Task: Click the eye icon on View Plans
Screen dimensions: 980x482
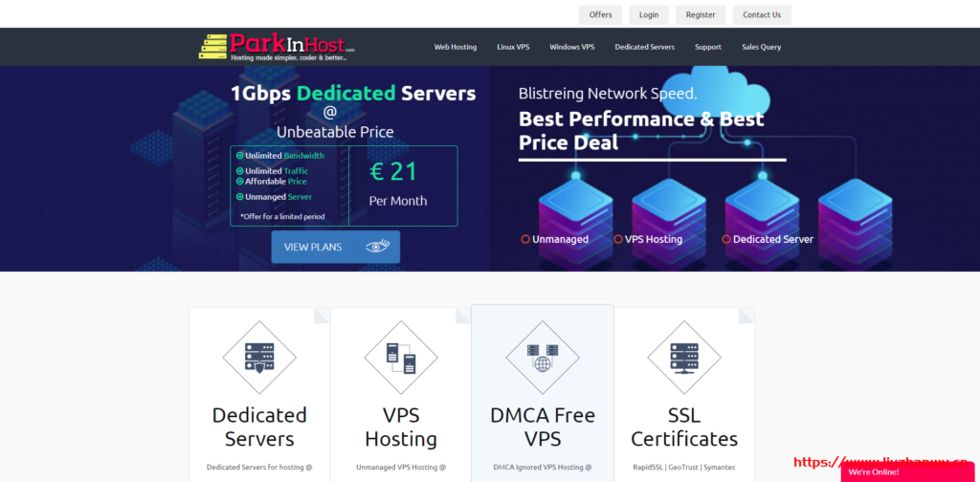Action: [377, 247]
